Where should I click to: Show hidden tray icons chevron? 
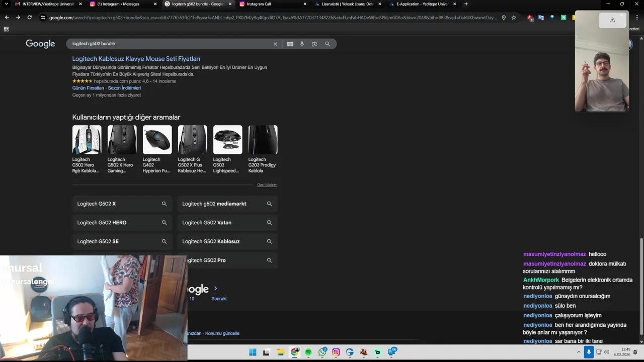pos(579,352)
